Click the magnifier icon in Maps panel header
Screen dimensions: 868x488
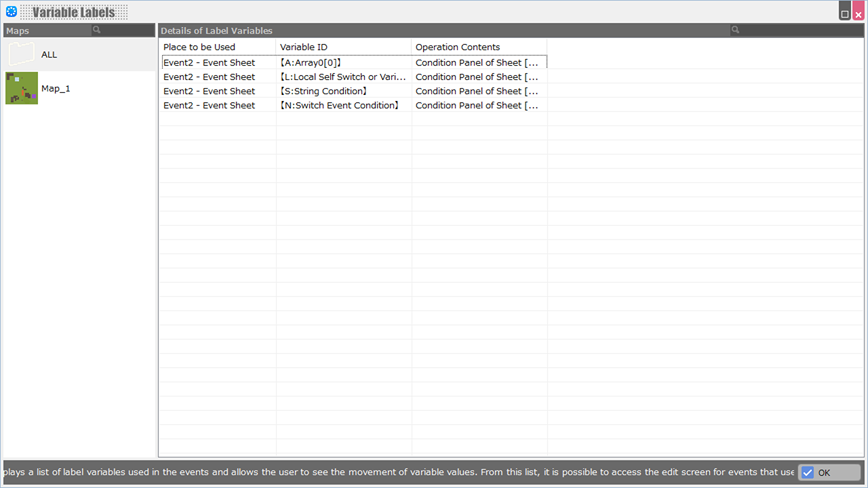point(97,30)
